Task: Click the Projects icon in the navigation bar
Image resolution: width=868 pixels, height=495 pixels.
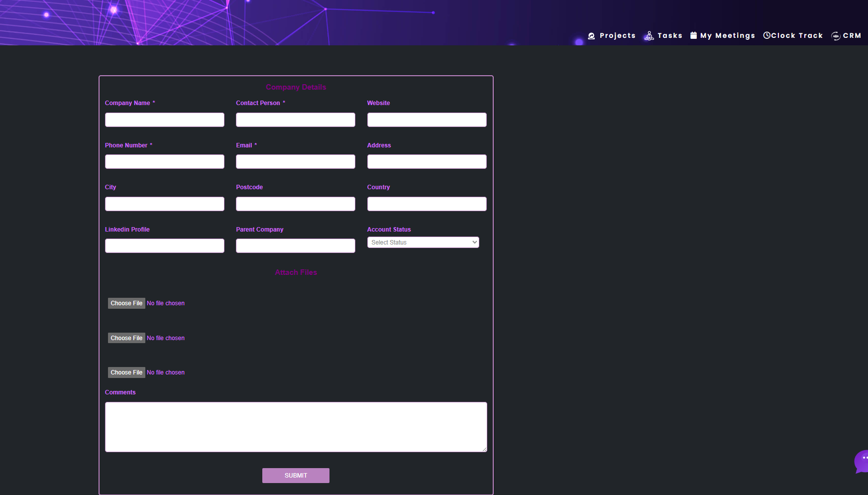Action: (591, 36)
